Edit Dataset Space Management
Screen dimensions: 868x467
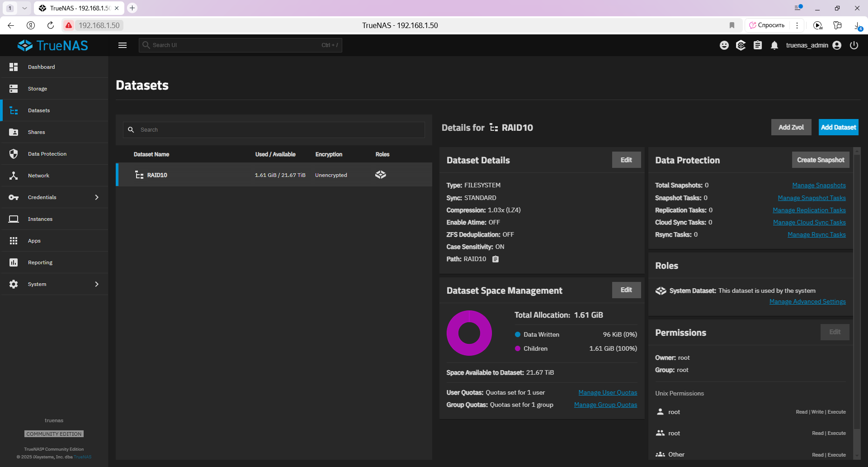pyautogui.click(x=626, y=290)
